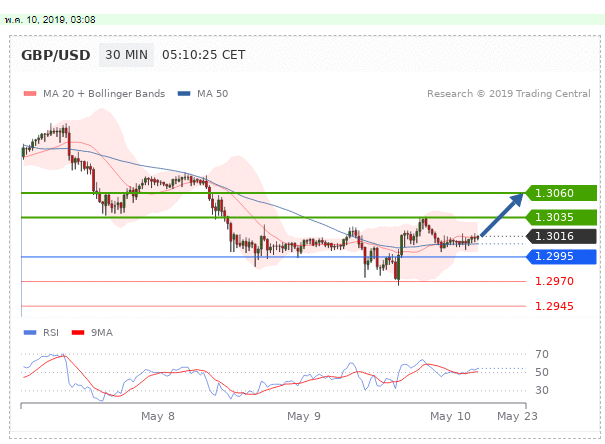Click the MA 50 blue legend swatch

pos(184,93)
